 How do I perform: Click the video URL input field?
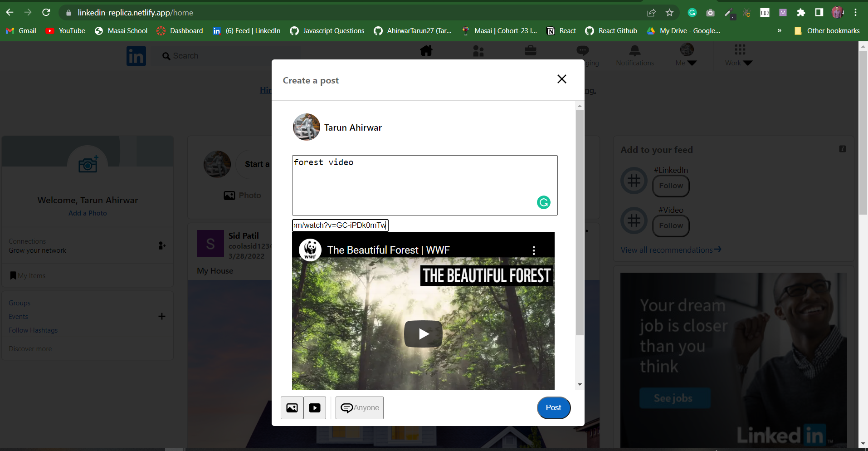340,225
